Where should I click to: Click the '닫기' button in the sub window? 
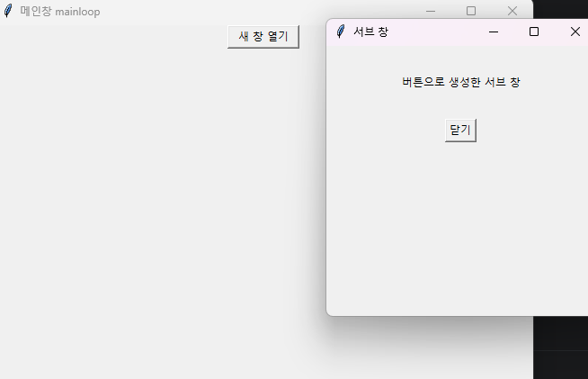pyautogui.click(x=460, y=131)
